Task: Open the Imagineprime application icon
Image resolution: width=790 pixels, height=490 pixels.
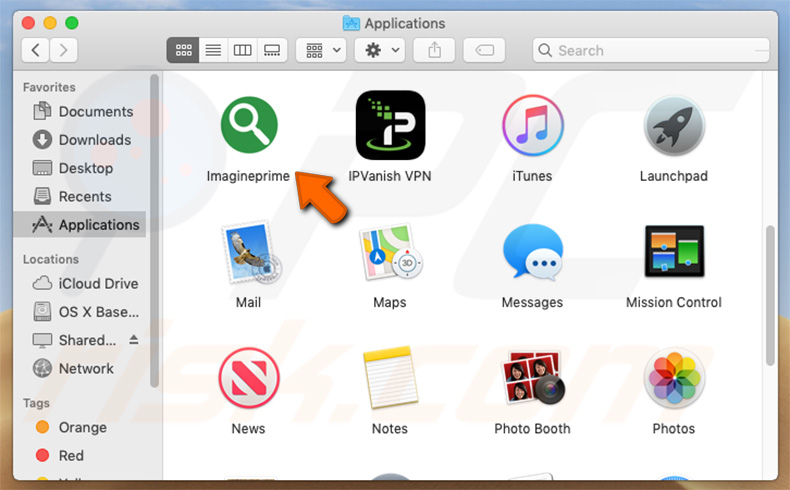Action: pos(249,125)
